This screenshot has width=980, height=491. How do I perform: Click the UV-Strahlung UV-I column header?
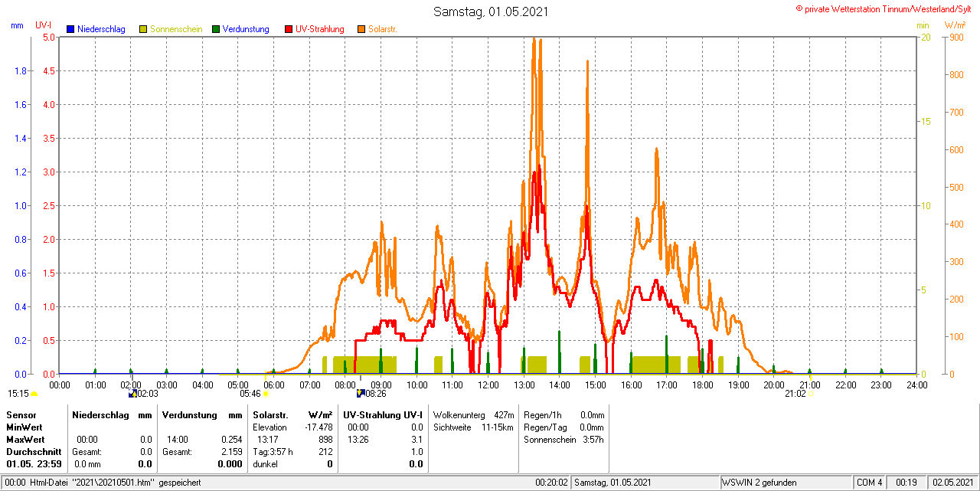pyautogui.click(x=383, y=414)
